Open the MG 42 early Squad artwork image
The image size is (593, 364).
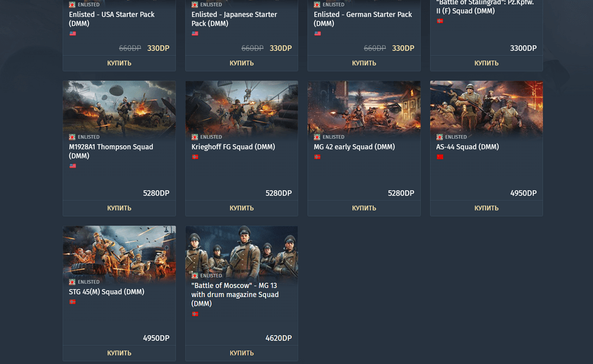click(x=364, y=107)
